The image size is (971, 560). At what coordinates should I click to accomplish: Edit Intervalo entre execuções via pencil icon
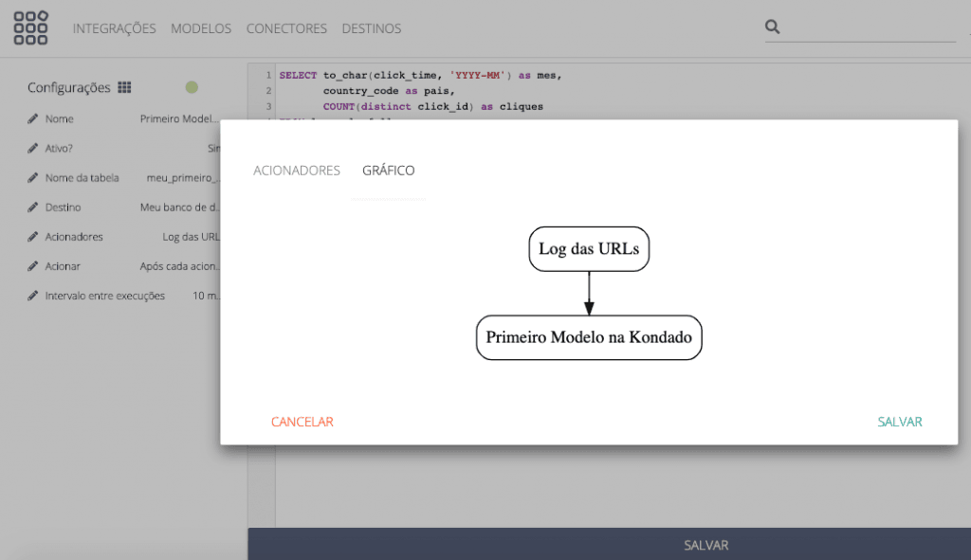(33, 296)
